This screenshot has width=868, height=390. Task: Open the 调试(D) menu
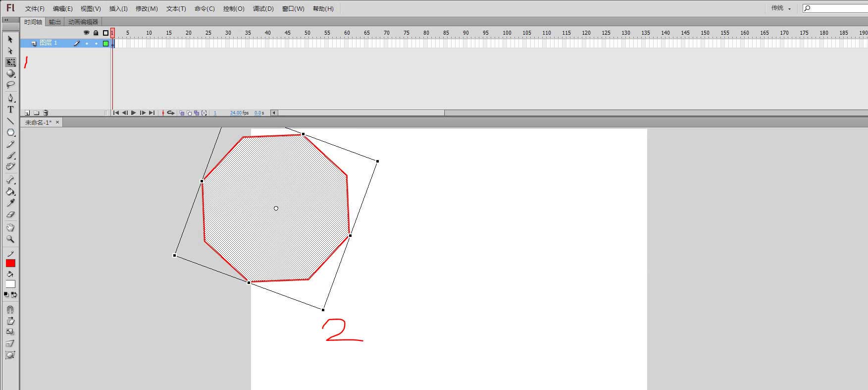coord(263,9)
